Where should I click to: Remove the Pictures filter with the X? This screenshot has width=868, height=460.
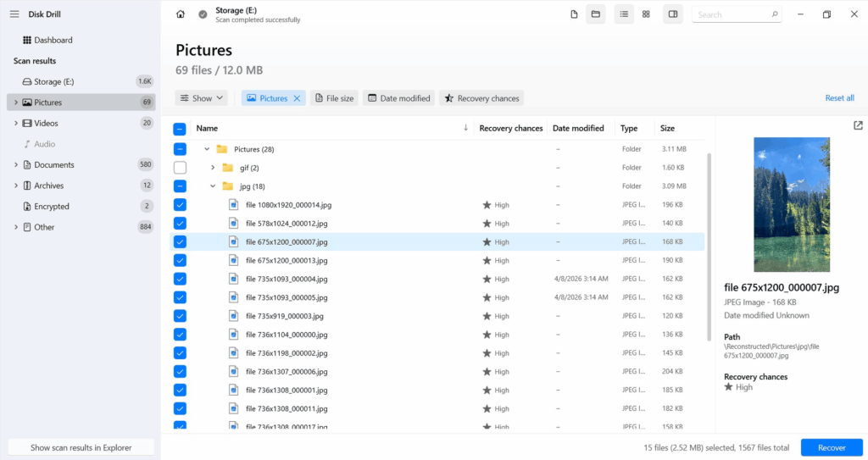[x=297, y=98]
